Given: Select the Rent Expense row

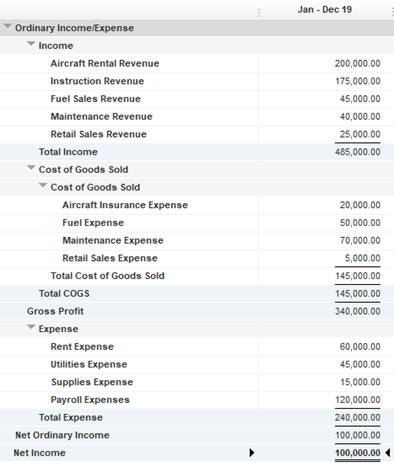Looking at the screenshot, I should (x=197, y=347).
